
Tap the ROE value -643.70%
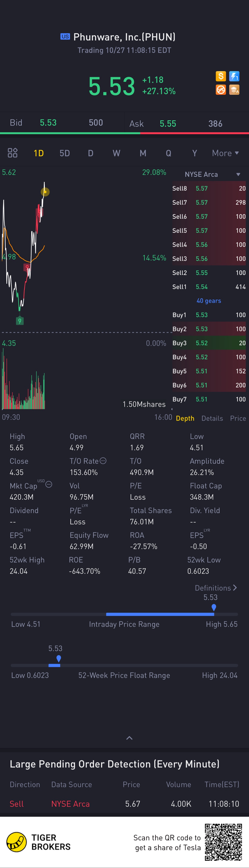click(x=85, y=571)
